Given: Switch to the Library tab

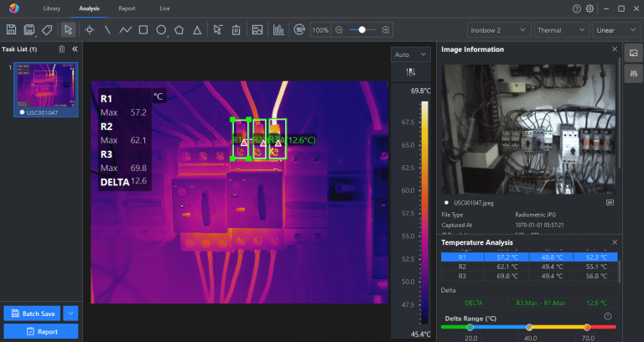Looking at the screenshot, I should pos(51,8).
